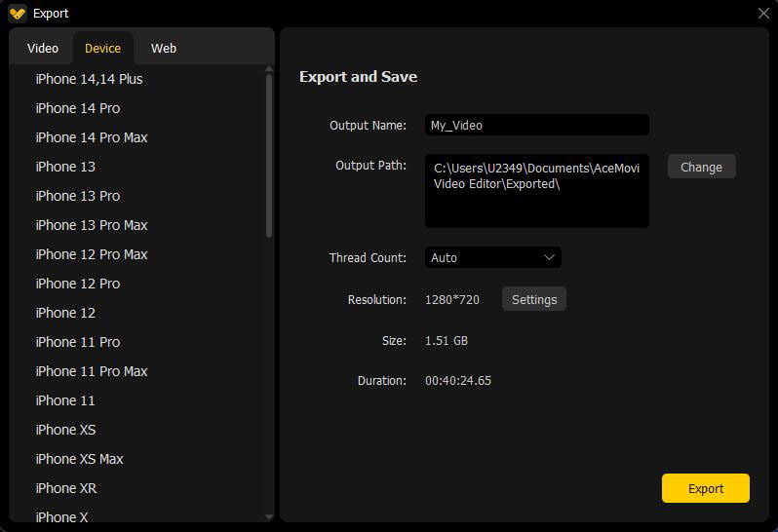Pick iPhone 12 Pro Max device
Screen dimensions: 778x532
pos(92,254)
